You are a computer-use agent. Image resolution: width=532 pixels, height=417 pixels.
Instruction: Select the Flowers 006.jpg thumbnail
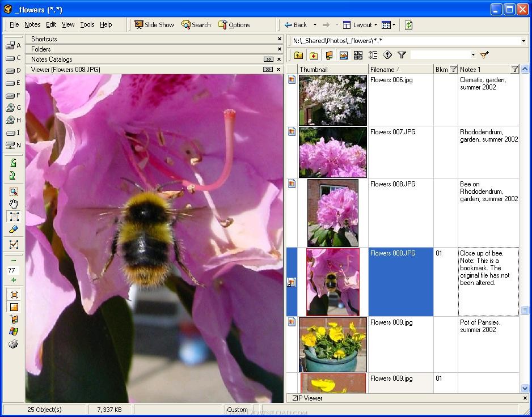point(333,100)
